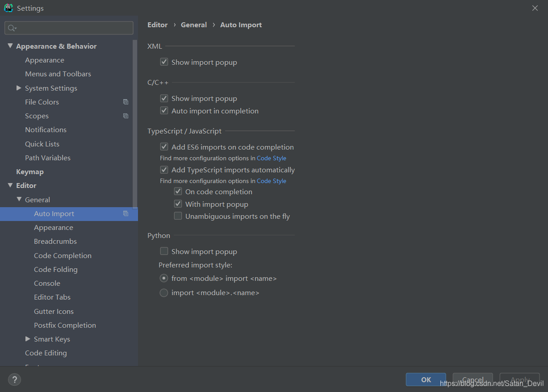Open help with the question mark button
Viewport: 548px width, 392px height.
pyautogui.click(x=15, y=380)
